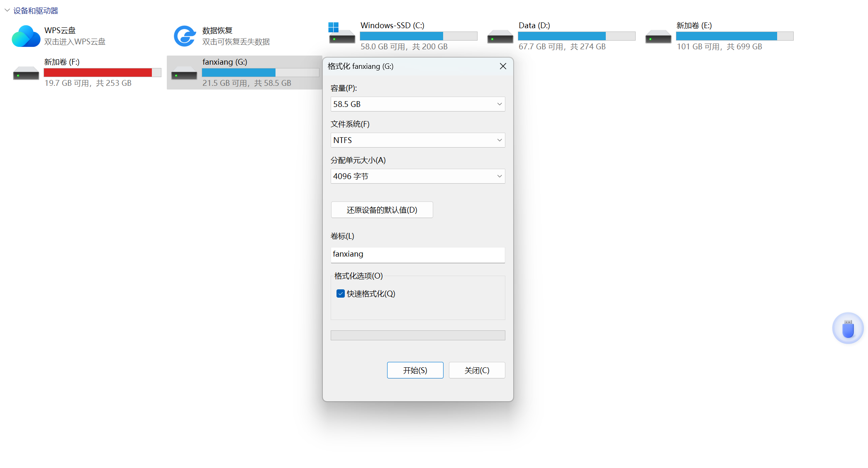Click the 开始(S) button
The image size is (868, 468).
click(415, 370)
